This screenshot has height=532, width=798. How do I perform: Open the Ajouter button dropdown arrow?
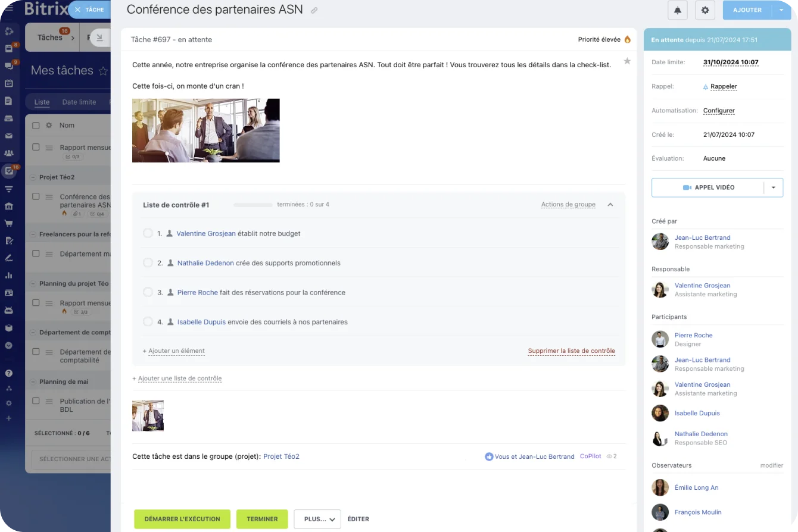click(782, 10)
